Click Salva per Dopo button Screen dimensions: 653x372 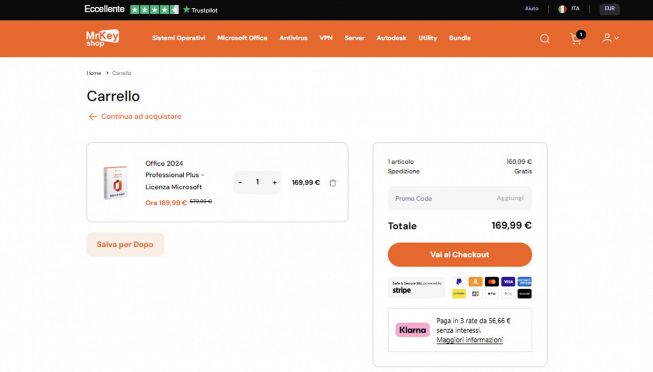click(x=125, y=245)
